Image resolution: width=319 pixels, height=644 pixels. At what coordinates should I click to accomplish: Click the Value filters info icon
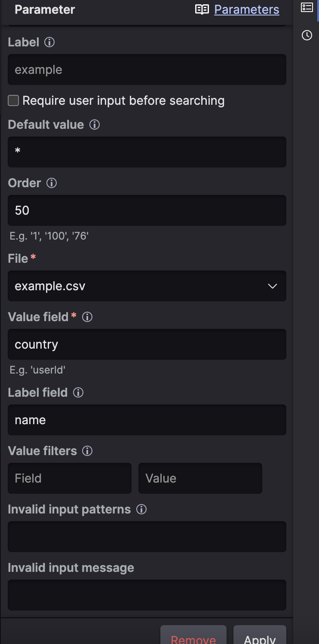[87, 451]
